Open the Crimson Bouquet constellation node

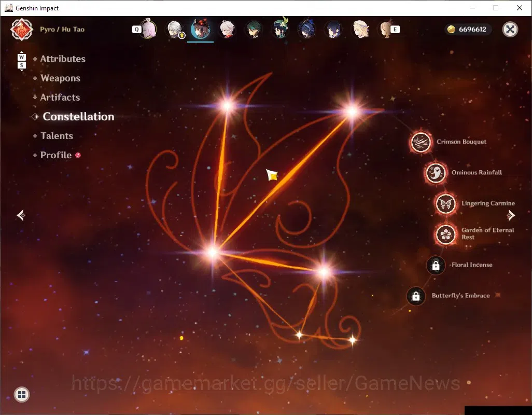pyautogui.click(x=421, y=142)
